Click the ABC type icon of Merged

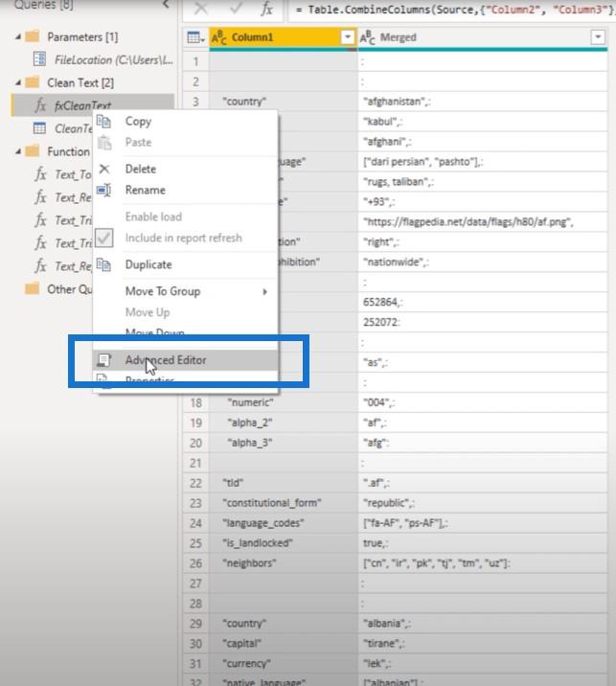tap(368, 38)
